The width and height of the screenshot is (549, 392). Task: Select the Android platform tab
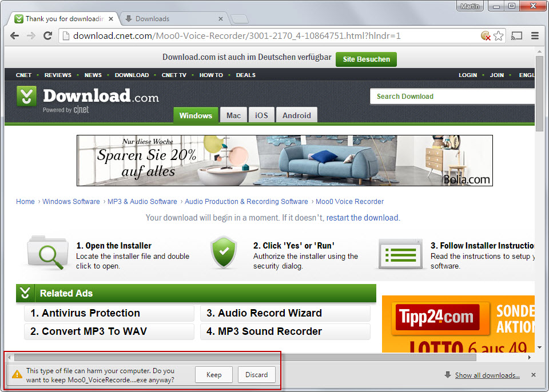coord(297,115)
